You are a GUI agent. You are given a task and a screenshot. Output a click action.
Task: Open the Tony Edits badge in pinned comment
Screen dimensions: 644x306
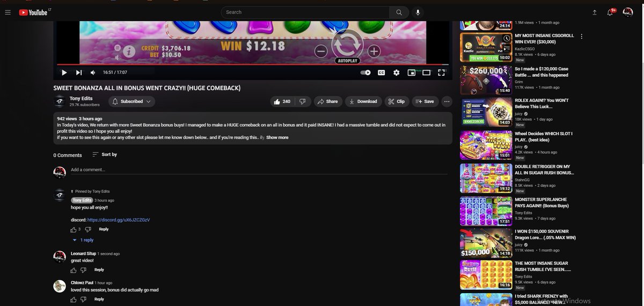point(82,200)
